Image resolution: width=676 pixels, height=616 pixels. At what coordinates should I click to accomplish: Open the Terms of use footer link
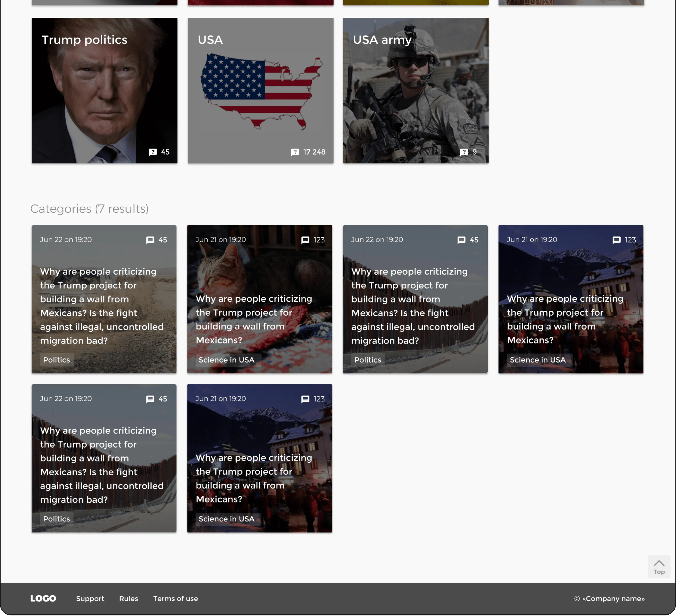coord(175,599)
